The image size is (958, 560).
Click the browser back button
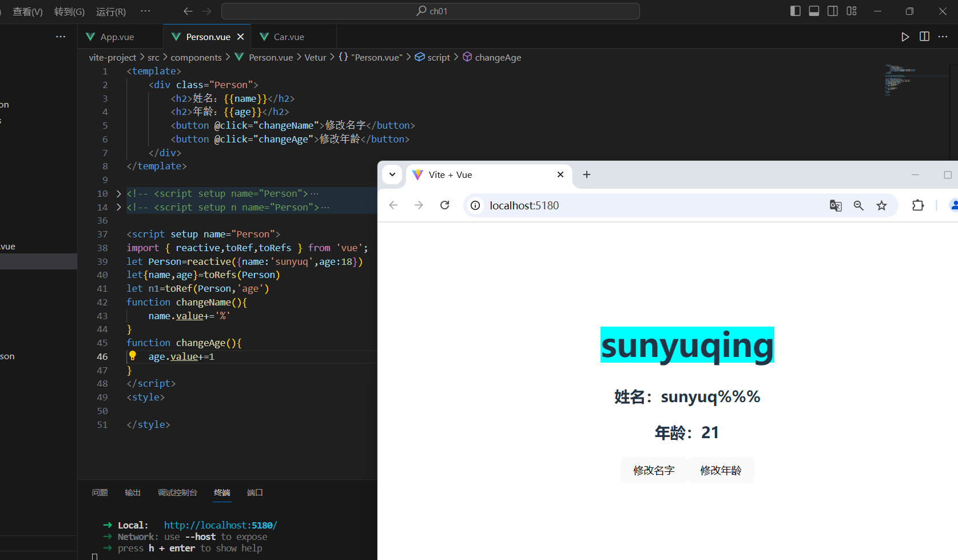393,205
